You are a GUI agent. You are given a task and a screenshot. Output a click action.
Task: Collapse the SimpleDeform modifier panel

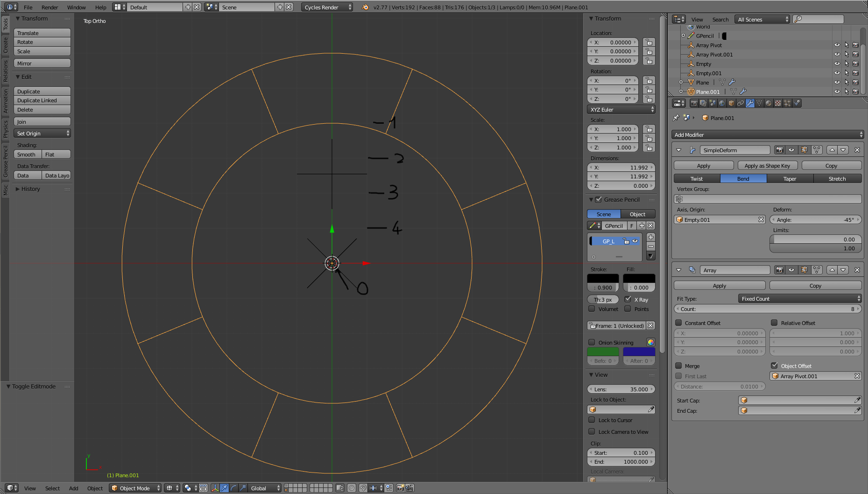click(678, 150)
